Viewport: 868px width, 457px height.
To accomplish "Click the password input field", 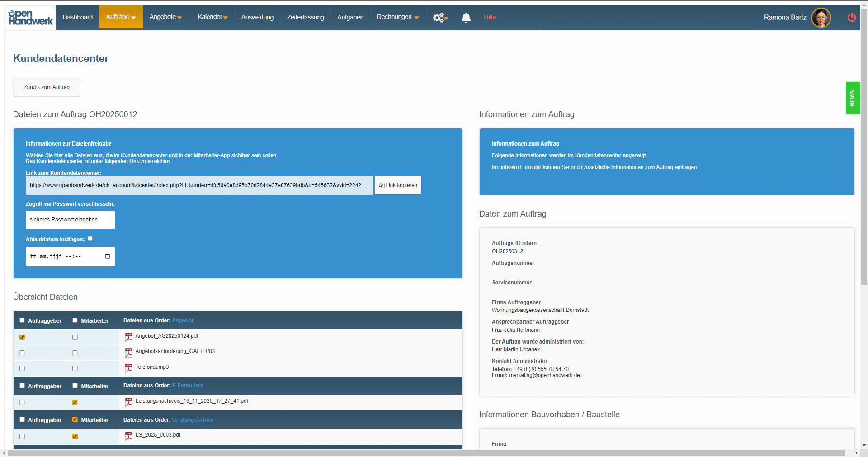I will click(x=70, y=220).
